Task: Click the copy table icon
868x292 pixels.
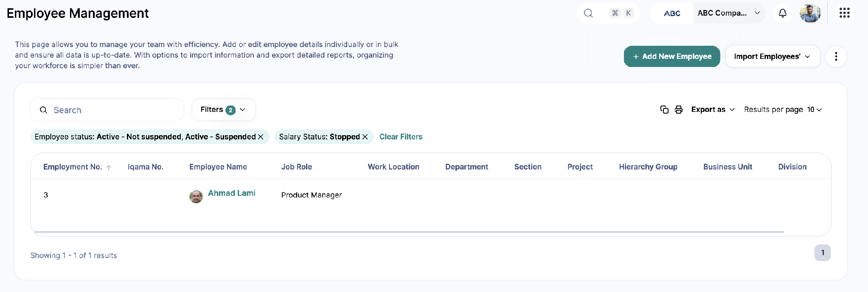Action: 664,109
